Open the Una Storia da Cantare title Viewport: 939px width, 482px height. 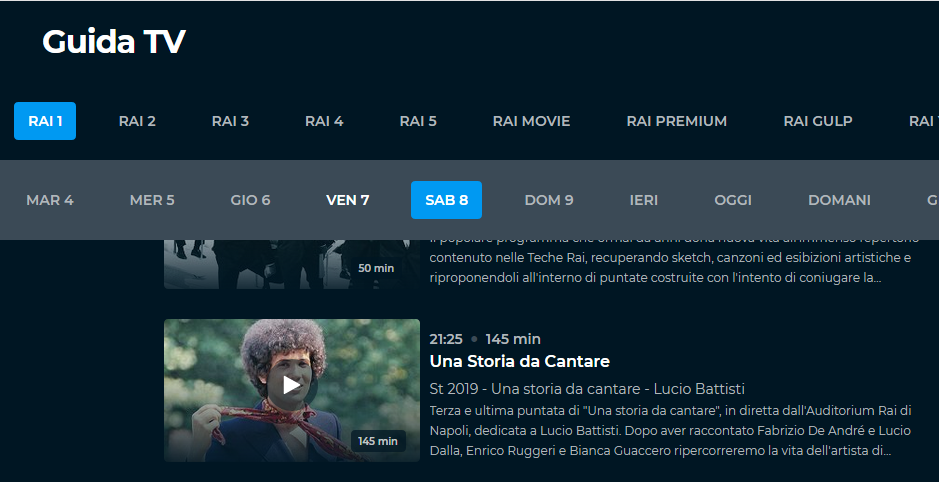click(x=520, y=362)
